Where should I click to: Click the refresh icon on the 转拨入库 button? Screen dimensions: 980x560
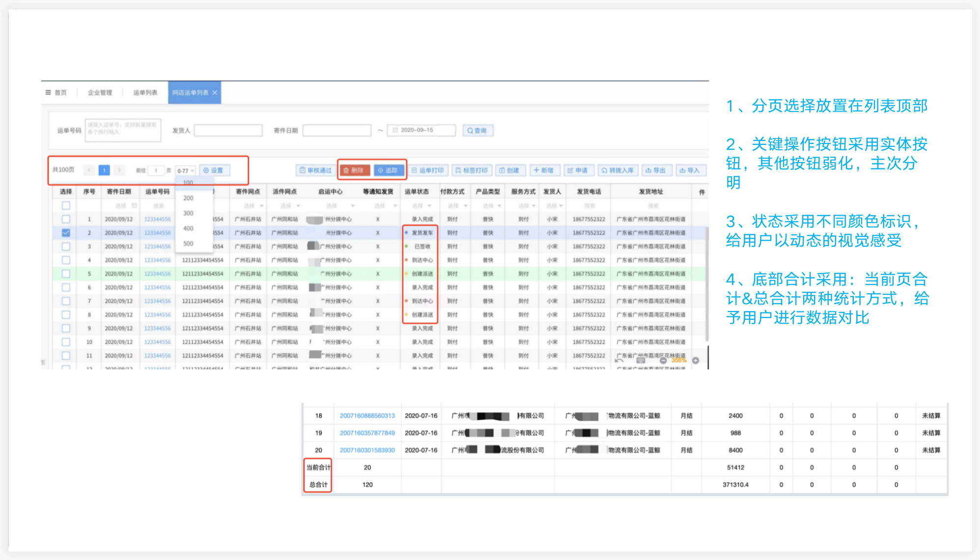[x=604, y=170]
